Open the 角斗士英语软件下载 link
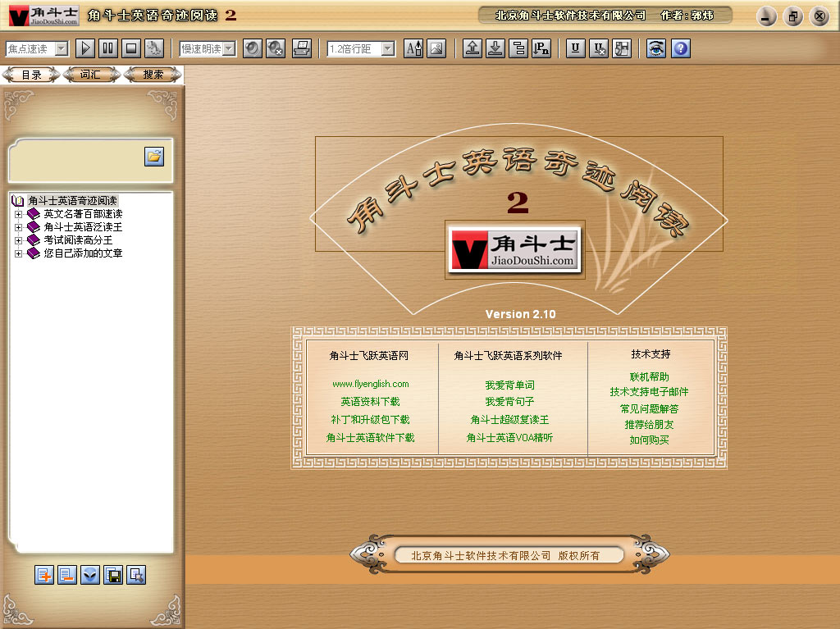The height and width of the screenshot is (629, 840). coord(370,438)
